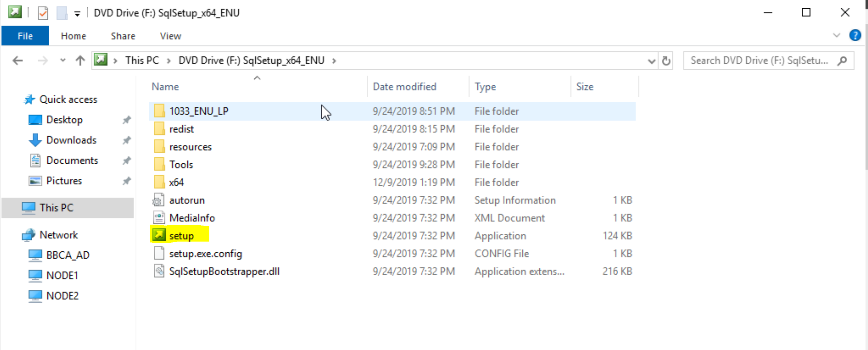Screen dimensions: 868x350
Task: Go up one level with up arrow
Action: click(x=80, y=61)
